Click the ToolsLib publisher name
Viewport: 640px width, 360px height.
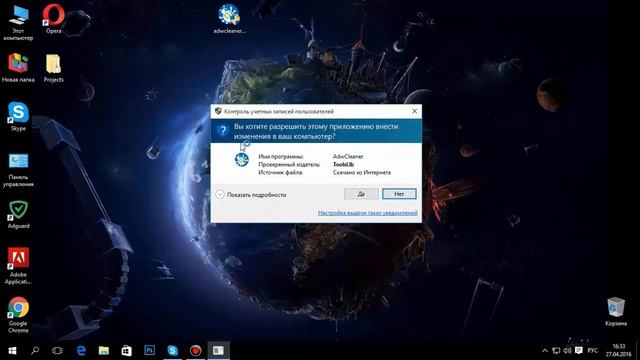point(343,164)
